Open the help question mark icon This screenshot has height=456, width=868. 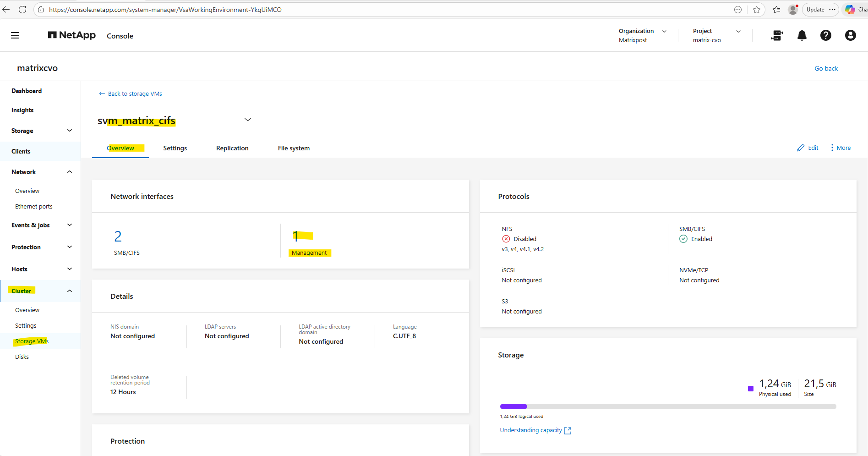pyautogui.click(x=825, y=35)
